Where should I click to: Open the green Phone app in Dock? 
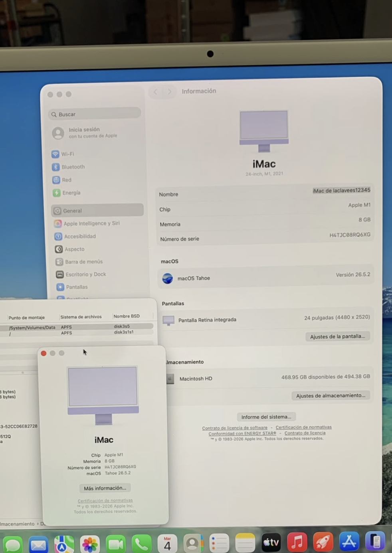[x=142, y=543]
